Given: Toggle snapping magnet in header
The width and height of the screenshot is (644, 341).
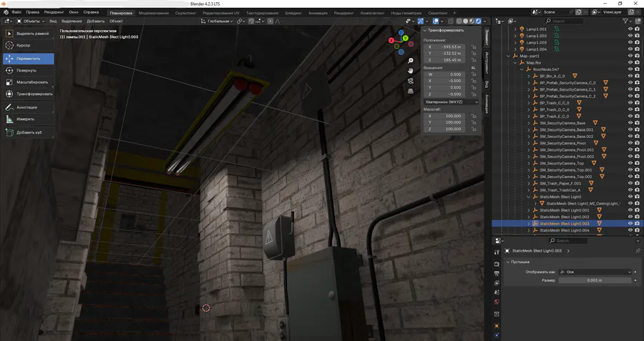Looking at the screenshot, I should tap(251, 21).
